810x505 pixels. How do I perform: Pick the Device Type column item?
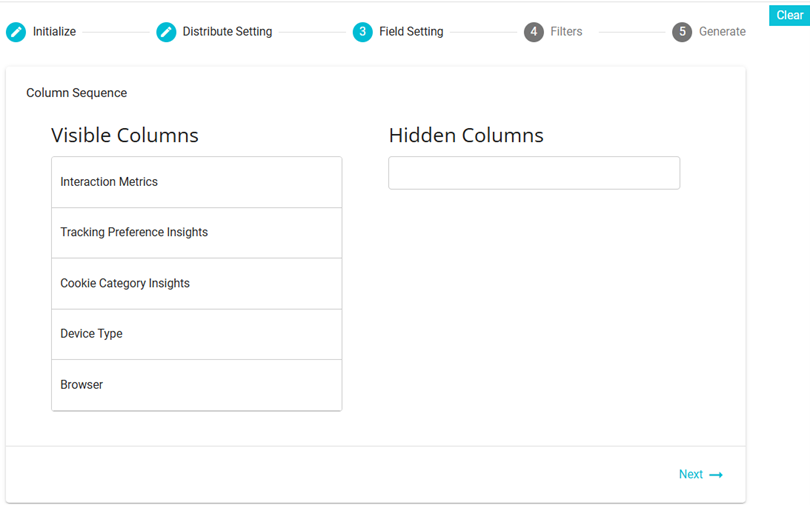point(196,334)
